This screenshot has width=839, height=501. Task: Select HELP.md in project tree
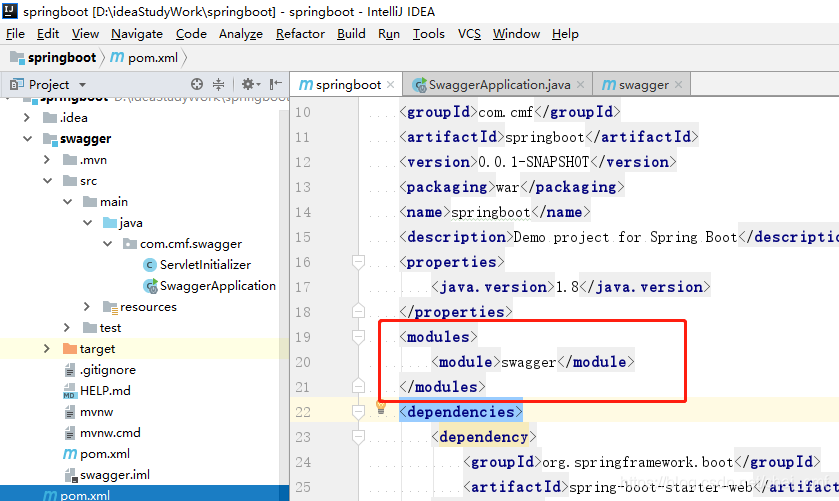(x=105, y=391)
